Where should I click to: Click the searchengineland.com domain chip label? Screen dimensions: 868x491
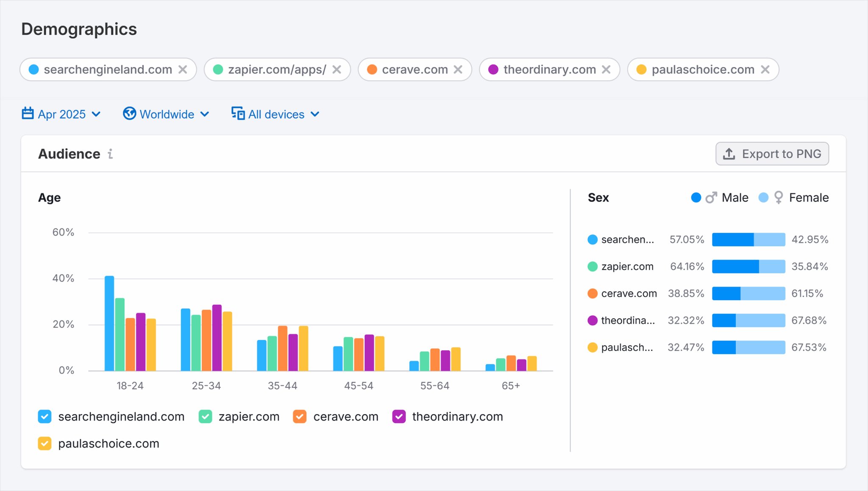tap(108, 70)
